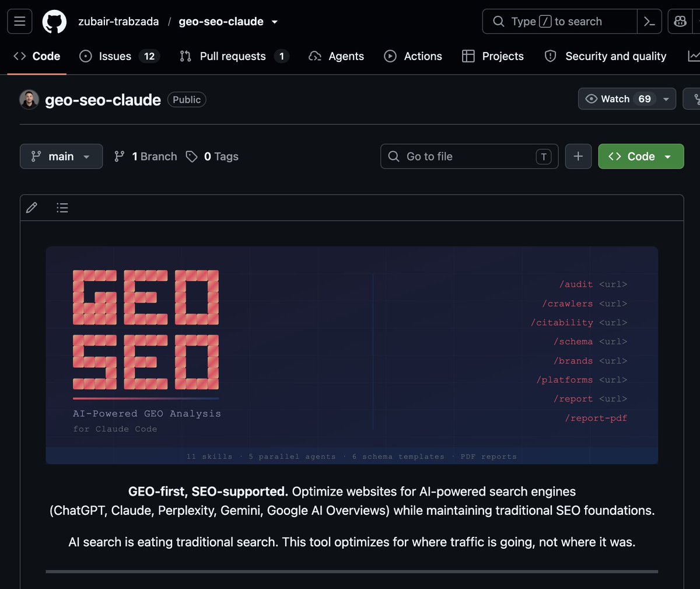
Task: View the 0 Tags link
Action: click(212, 156)
